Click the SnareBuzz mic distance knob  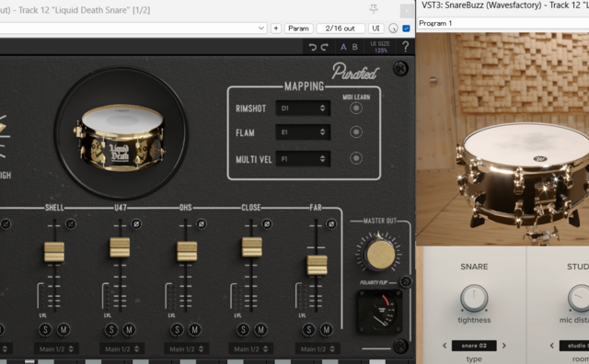pyautogui.click(x=581, y=298)
